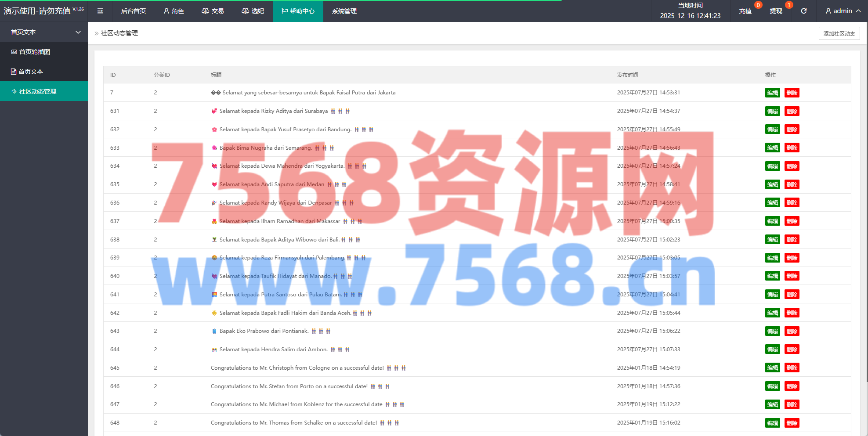Click 添加社区动态 button

(839, 33)
